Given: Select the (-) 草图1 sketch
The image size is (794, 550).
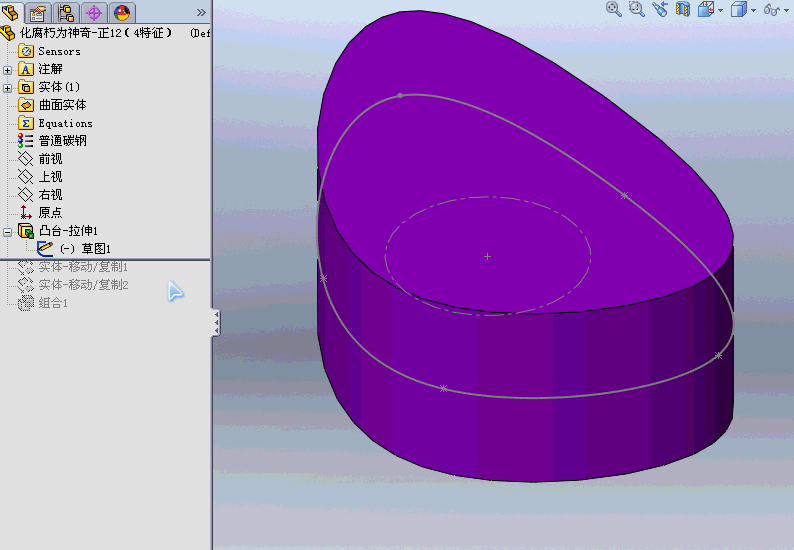Looking at the screenshot, I should [x=85, y=249].
